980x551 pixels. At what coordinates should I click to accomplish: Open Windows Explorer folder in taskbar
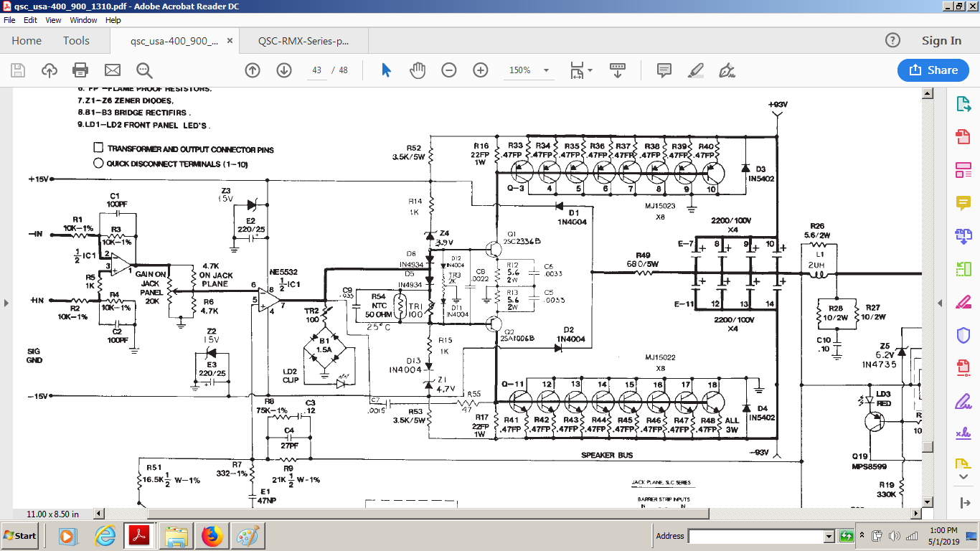tap(176, 536)
